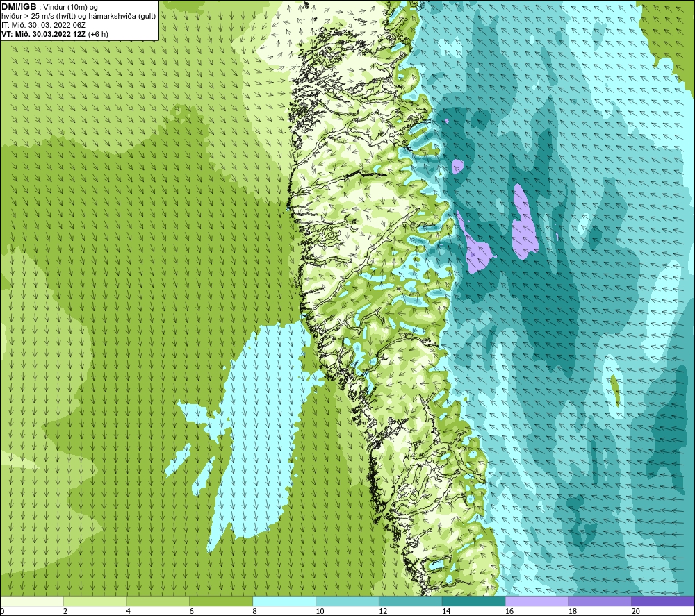
Task: Click the "VT: Mið. 30.03.2022 12Z (+6 h)" line
Action: [54, 34]
